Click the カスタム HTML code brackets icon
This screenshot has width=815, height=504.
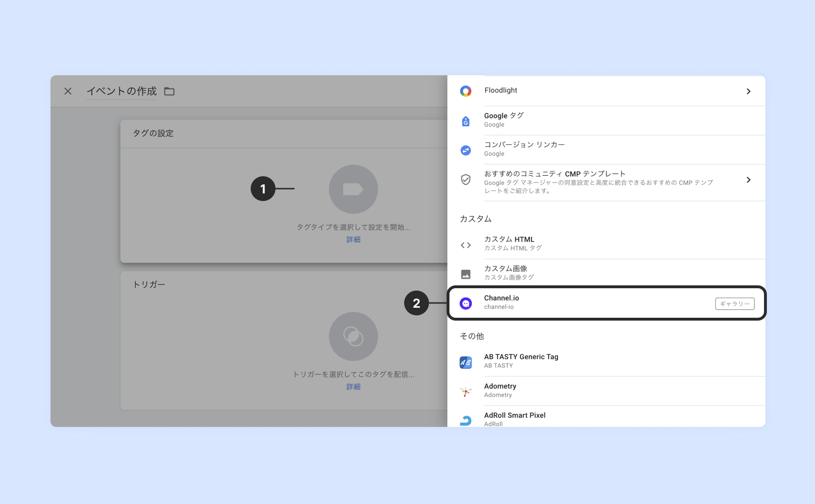(466, 245)
